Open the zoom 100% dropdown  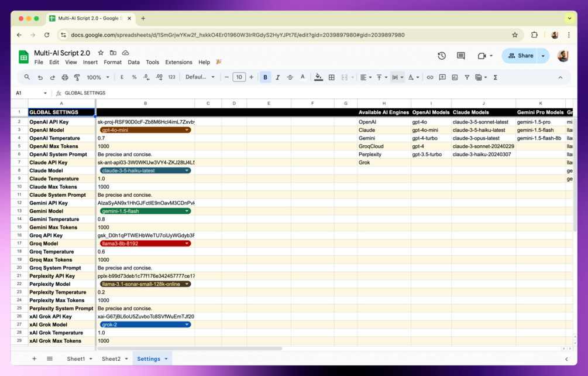tap(98, 77)
